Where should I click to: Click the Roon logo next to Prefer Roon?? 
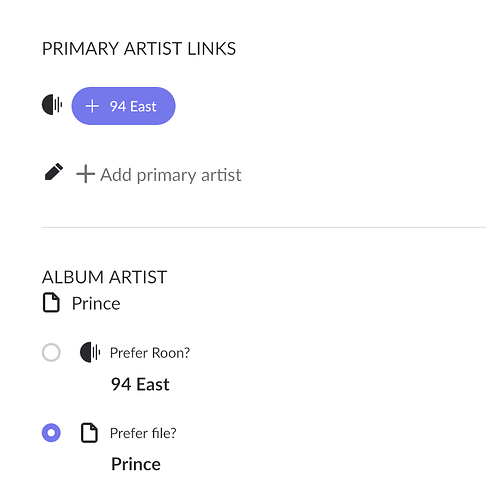[x=90, y=352]
